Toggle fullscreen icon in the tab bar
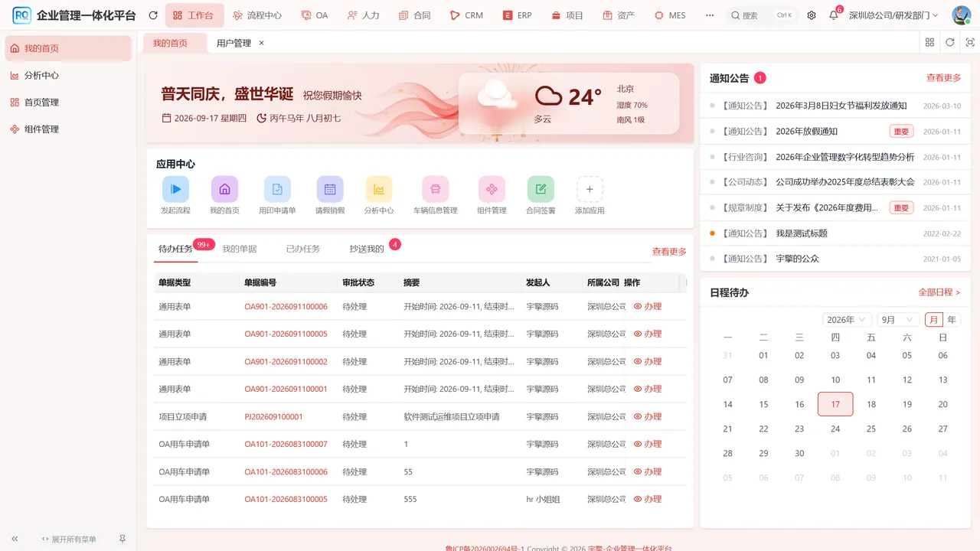The image size is (980, 551). (x=970, y=43)
